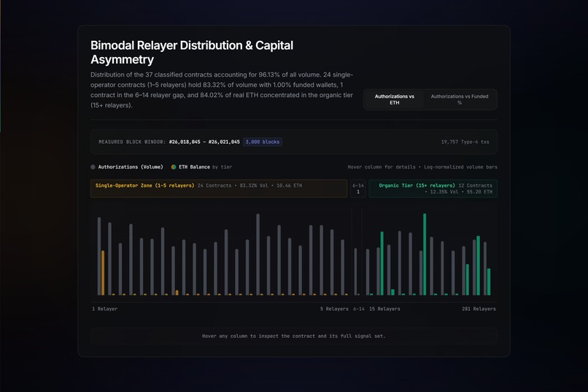Click the 19,757 Type-4 txs text

(465, 142)
